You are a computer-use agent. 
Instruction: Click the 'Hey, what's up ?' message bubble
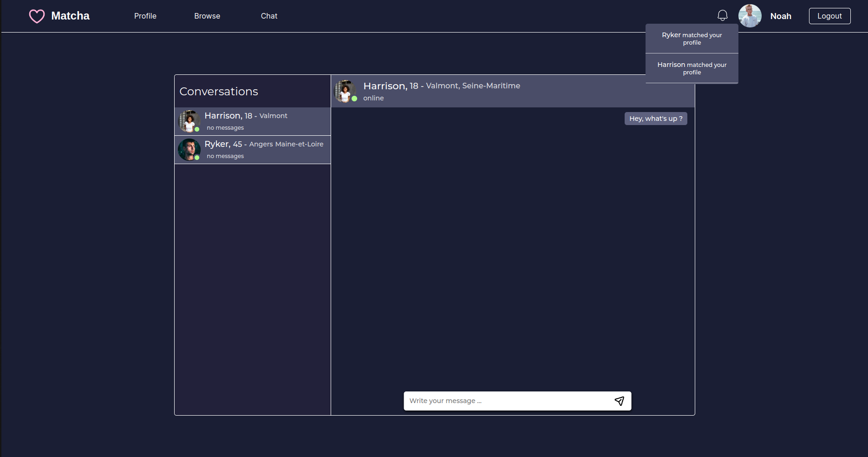click(655, 119)
